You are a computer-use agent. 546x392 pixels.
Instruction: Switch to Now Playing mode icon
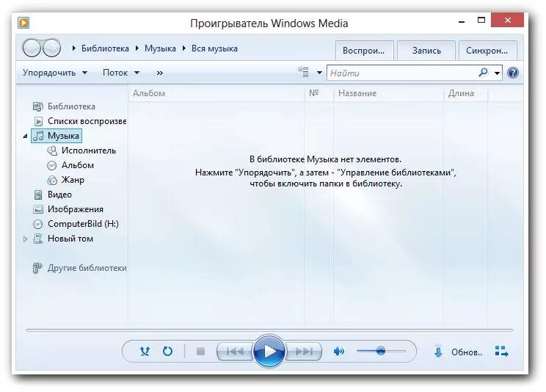(x=502, y=351)
